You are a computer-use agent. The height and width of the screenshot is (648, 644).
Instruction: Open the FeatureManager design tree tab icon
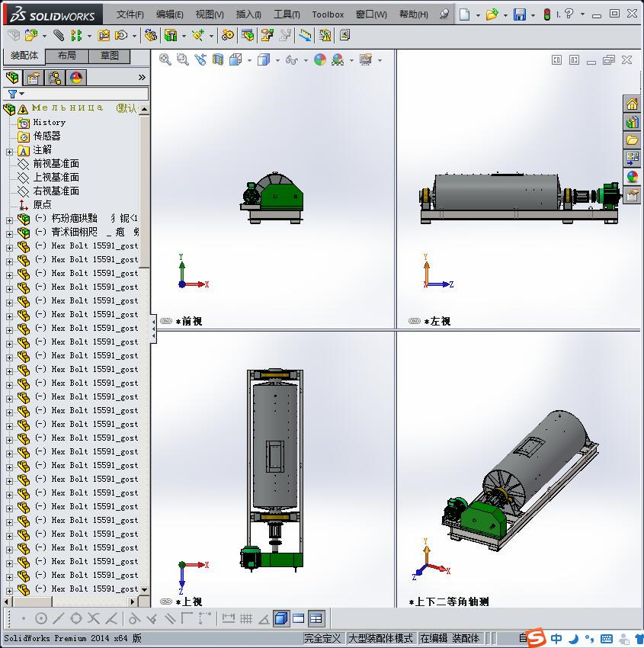(x=12, y=77)
